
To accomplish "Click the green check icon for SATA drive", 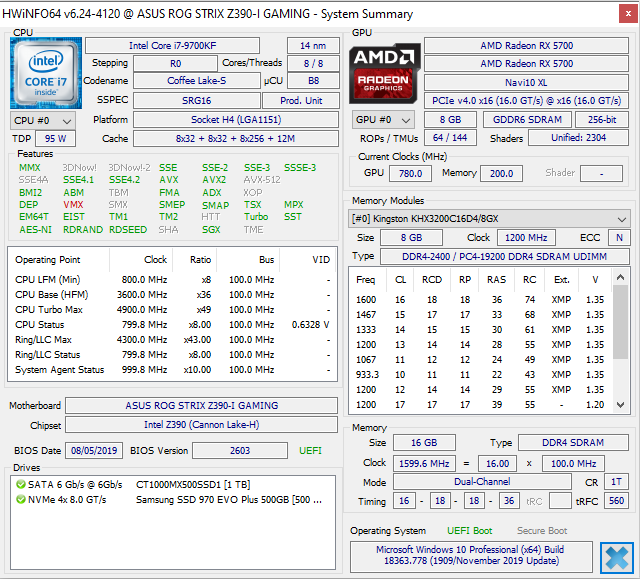I will tap(20, 484).
